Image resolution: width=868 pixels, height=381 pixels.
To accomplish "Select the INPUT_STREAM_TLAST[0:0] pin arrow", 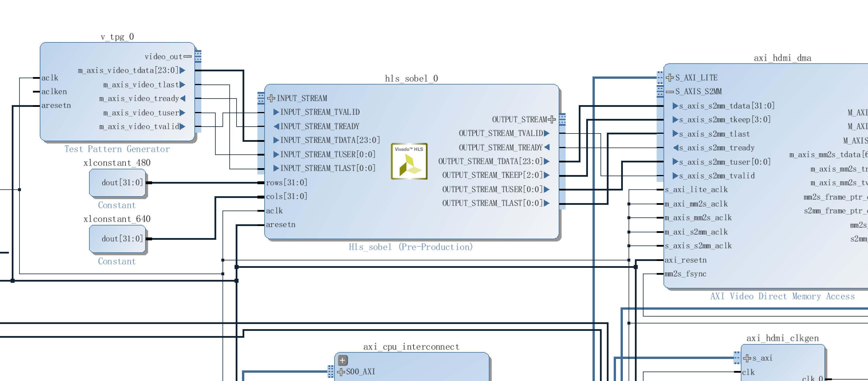I will [x=276, y=168].
